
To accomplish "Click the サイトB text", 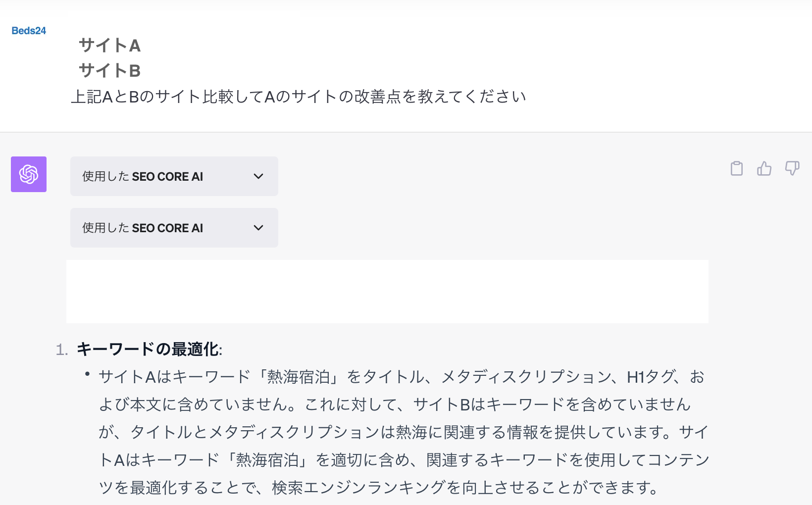I will click(x=109, y=71).
